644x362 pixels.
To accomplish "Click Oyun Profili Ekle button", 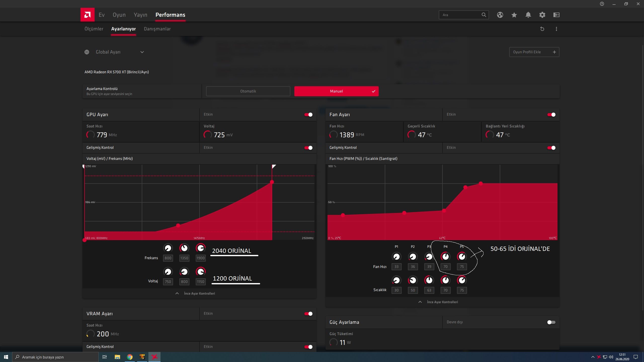I will click(534, 52).
